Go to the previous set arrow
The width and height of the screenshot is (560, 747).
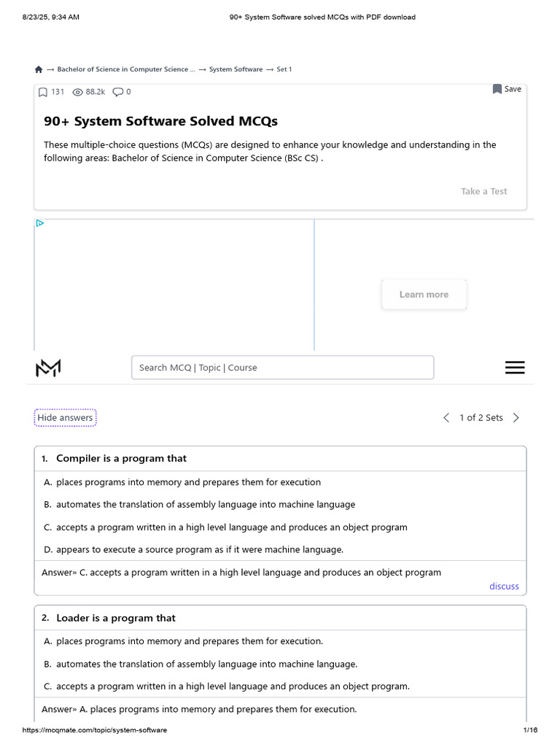tap(446, 418)
